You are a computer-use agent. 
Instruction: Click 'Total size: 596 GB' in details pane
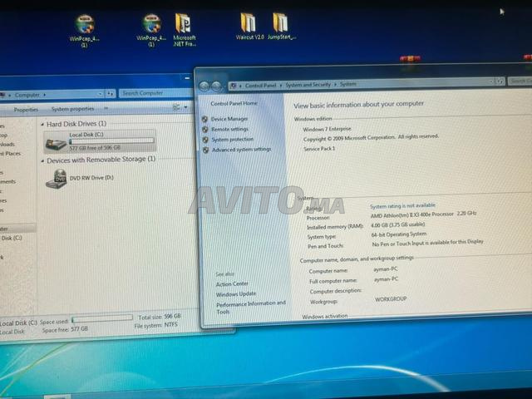coord(160,317)
